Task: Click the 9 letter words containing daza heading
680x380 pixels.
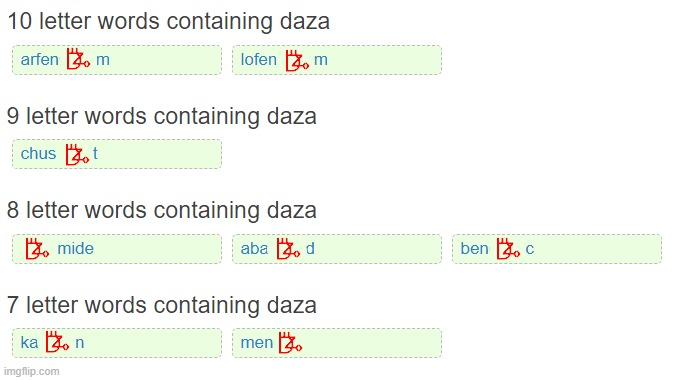Action: pos(162,116)
